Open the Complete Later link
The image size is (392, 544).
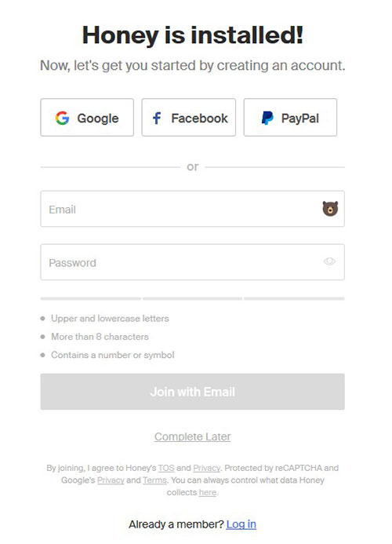point(192,436)
